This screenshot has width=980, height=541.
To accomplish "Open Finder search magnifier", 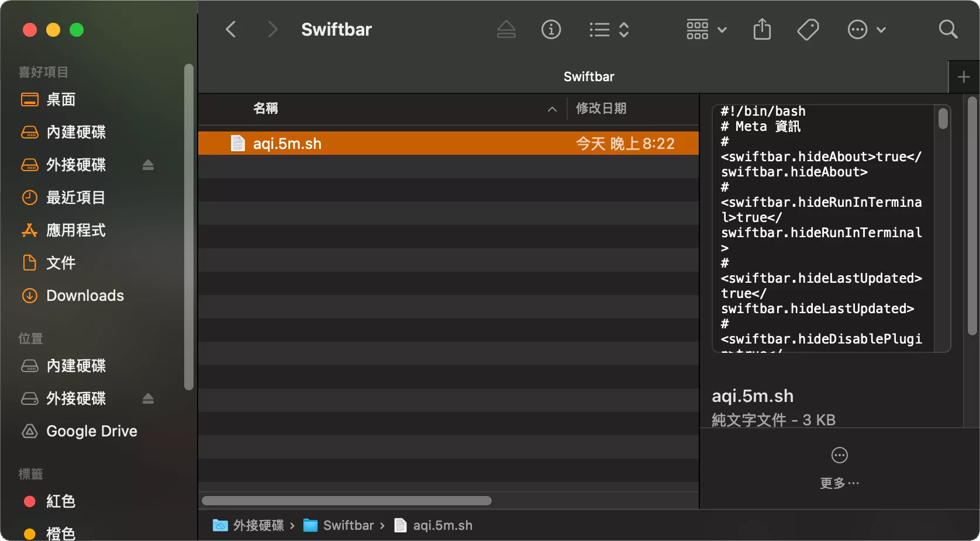I will click(x=948, y=29).
